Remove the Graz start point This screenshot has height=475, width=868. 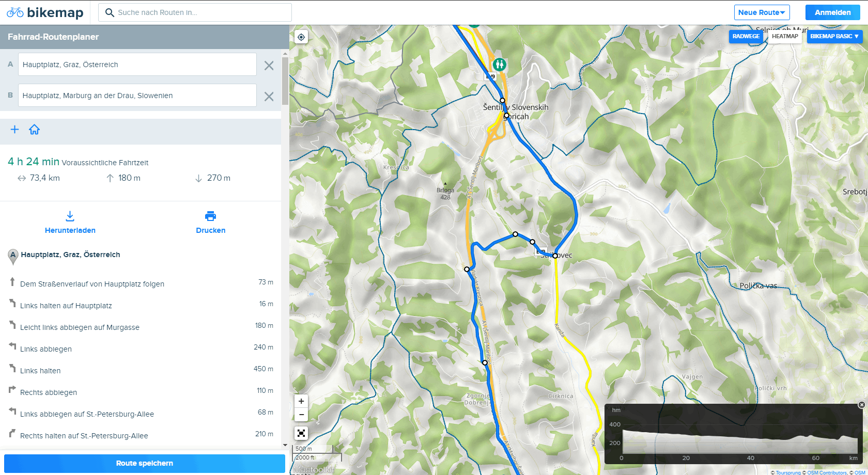point(269,66)
